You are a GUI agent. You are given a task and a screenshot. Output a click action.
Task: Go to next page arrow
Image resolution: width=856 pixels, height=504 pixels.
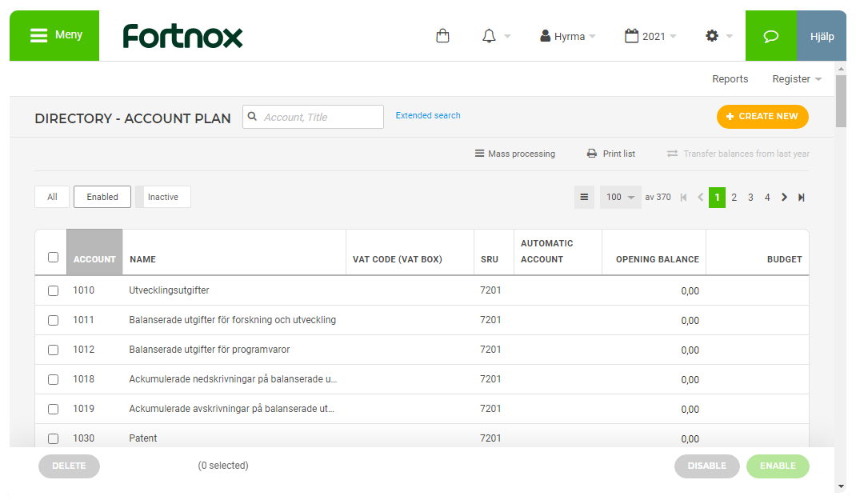[785, 198]
